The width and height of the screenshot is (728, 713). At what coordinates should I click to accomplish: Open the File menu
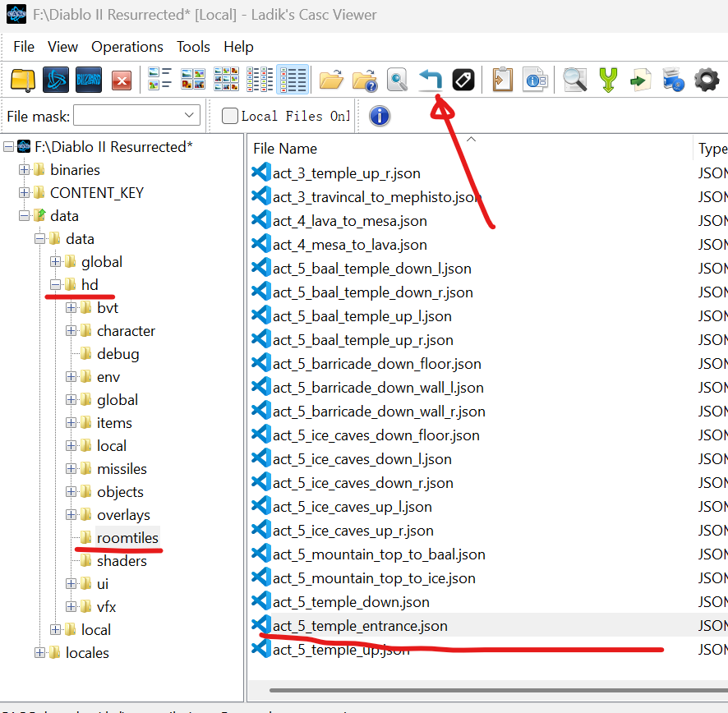tap(24, 47)
